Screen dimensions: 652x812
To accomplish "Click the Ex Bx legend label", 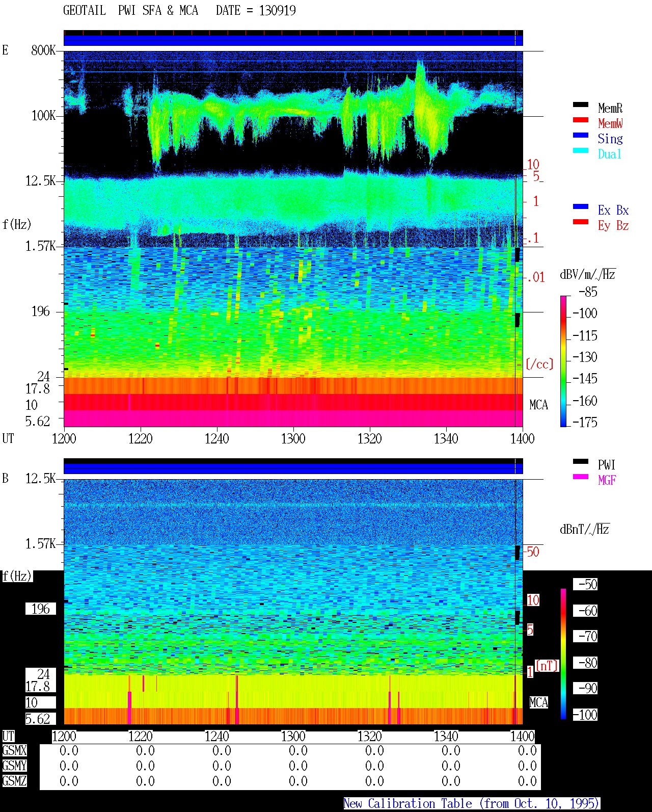I will click(x=613, y=210).
